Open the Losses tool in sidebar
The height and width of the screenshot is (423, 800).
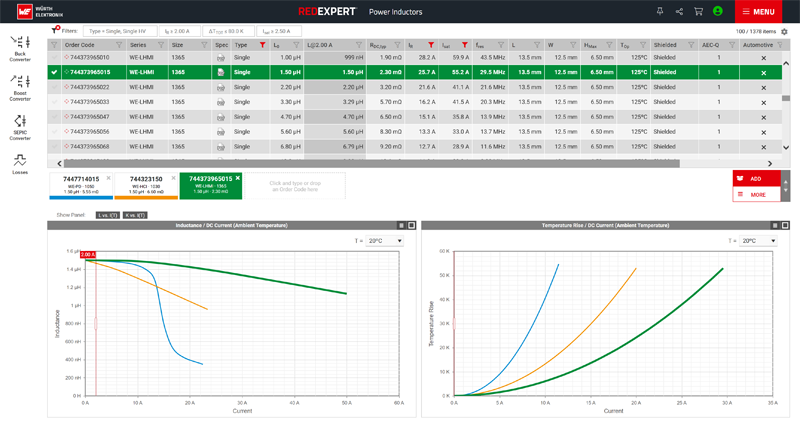coord(20,163)
